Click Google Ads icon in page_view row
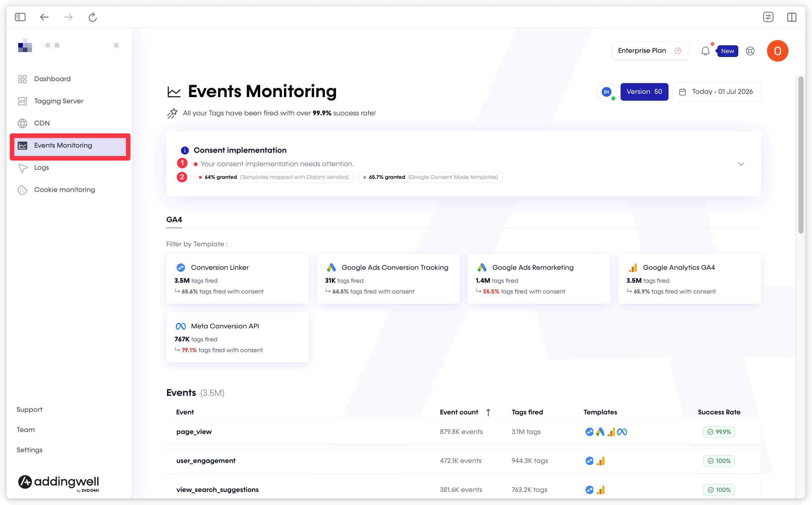Screen dimensions: 812x505 point(600,432)
